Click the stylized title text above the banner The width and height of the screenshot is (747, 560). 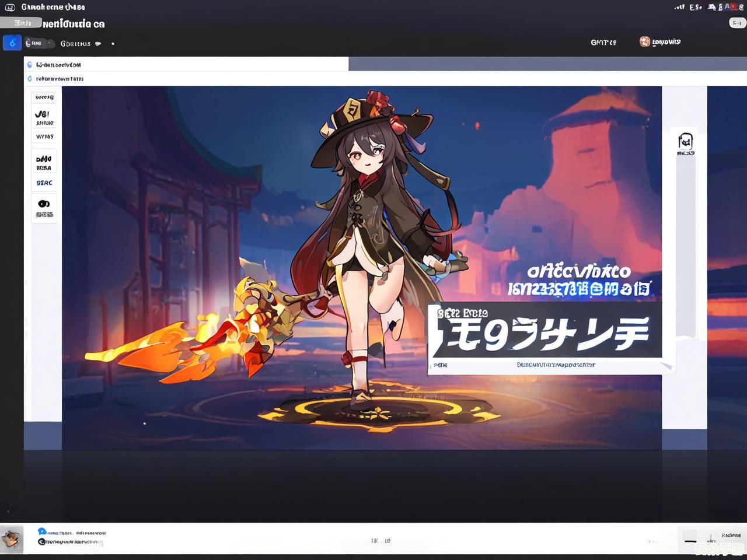click(x=579, y=272)
